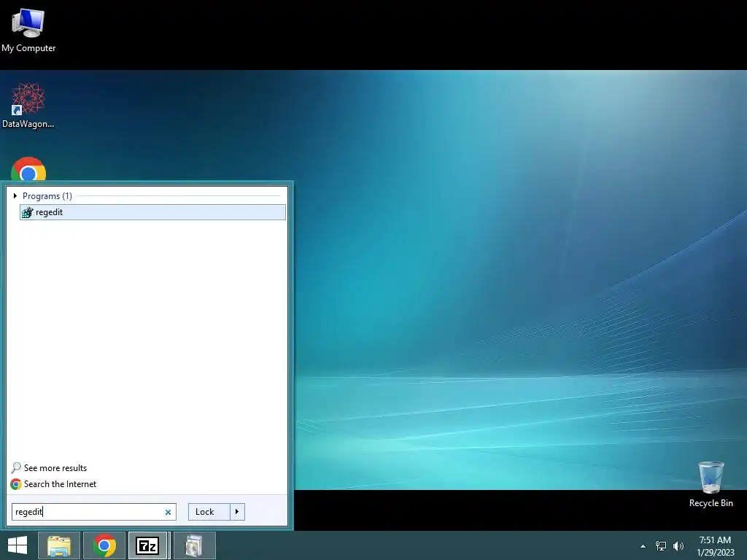Image resolution: width=747 pixels, height=560 pixels.
Task: Click the Windows Start button
Action: click(x=18, y=545)
